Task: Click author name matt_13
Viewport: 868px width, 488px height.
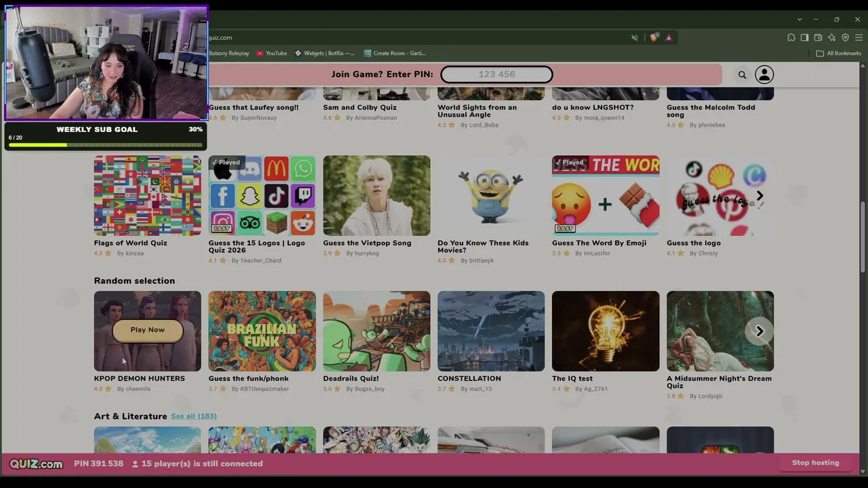Action: [x=480, y=389]
